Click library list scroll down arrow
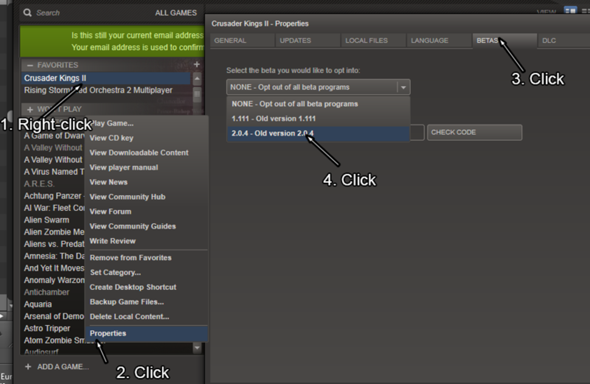 197,348
